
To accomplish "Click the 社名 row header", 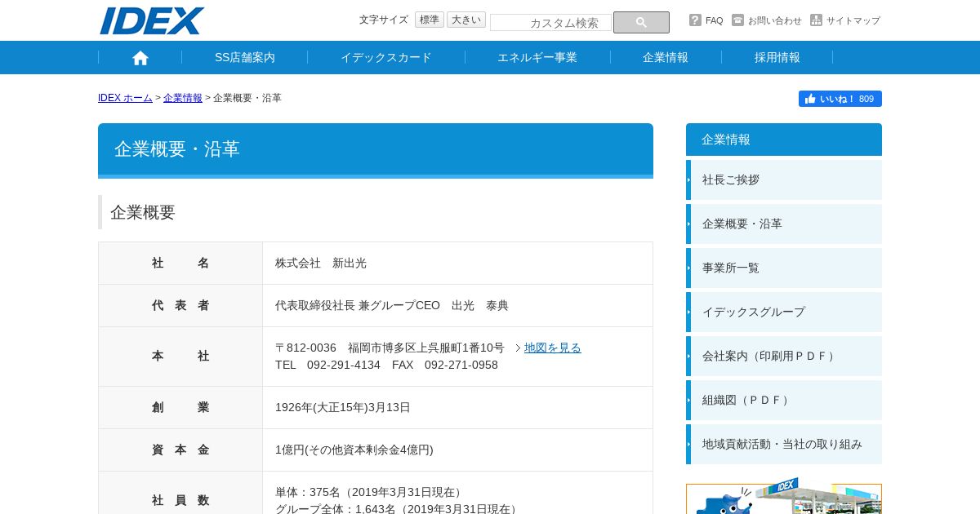I will click(x=180, y=264).
